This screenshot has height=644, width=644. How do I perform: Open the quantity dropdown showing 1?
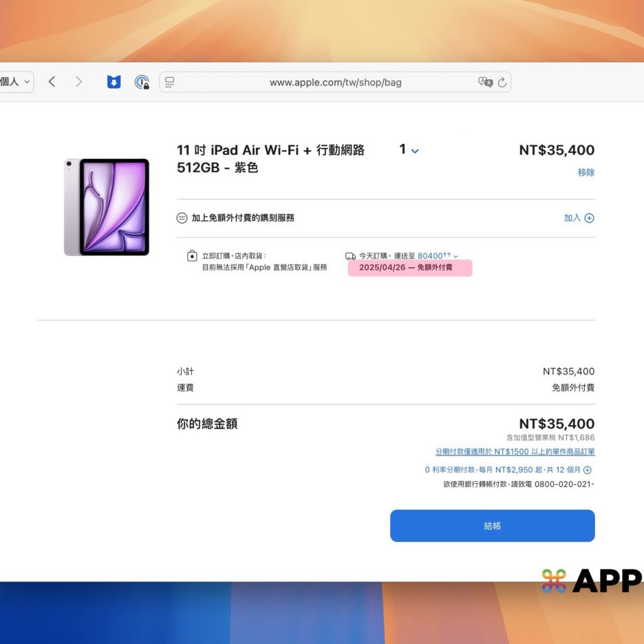pyautogui.click(x=409, y=150)
